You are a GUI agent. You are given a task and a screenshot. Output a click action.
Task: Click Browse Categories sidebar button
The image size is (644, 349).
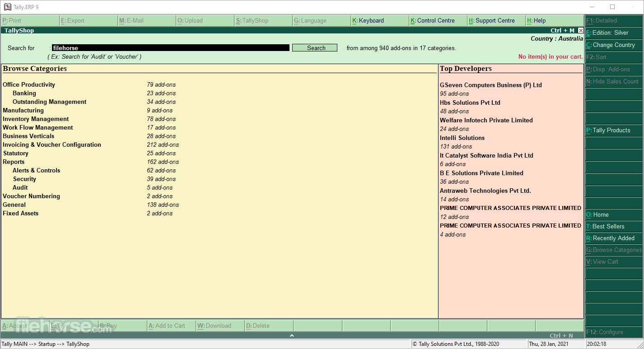pos(614,250)
